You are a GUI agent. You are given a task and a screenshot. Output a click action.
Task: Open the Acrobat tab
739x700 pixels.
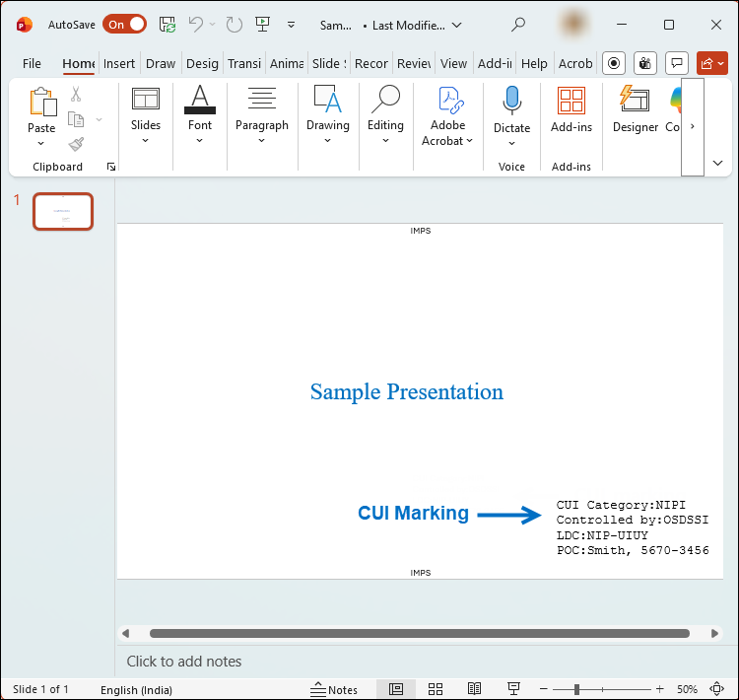pyautogui.click(x=575, y=63)
